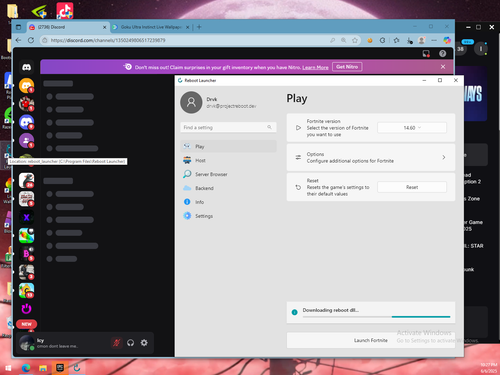500x375 pixels.
Task: Click the Icy user avatar in Discord panel
Action: click(26, 343)
